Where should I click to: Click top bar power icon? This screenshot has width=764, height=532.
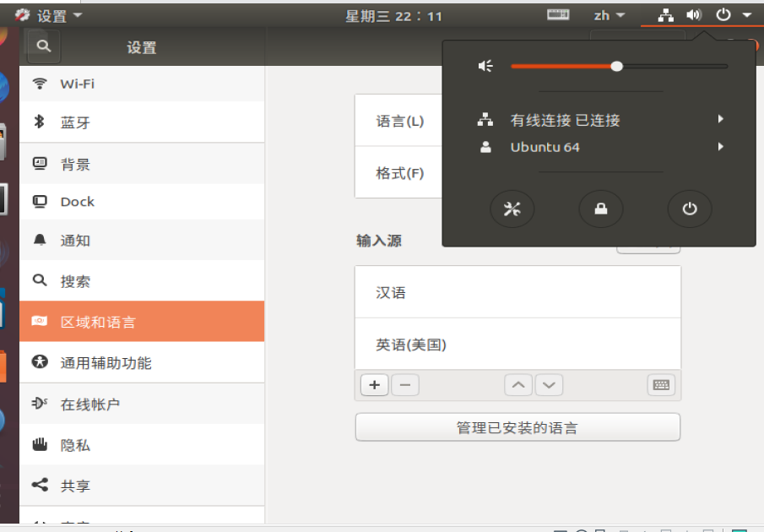click(723, 14)
